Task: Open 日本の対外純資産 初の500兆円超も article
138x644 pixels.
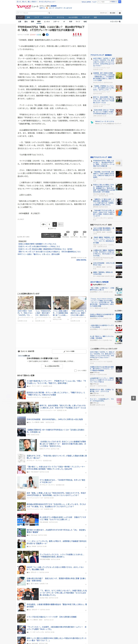Action: tap(55, 419)
